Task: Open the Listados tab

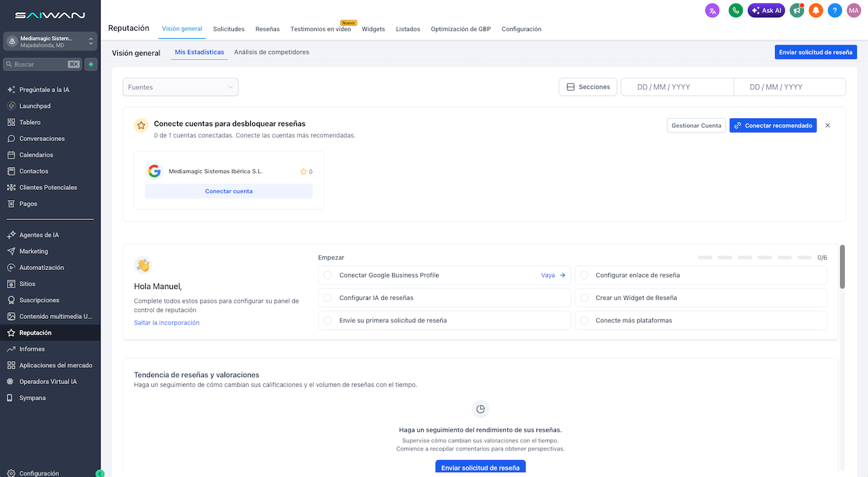Action: click(x=408, y=29)
